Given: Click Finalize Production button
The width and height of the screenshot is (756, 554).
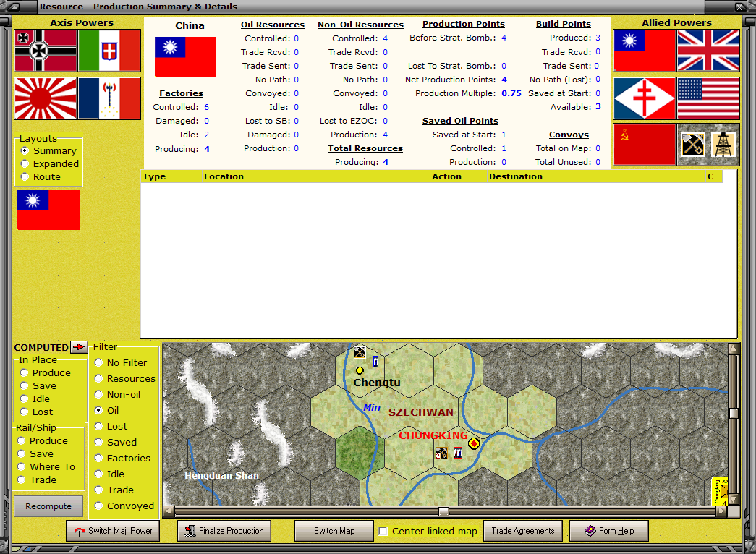Looking at the screenshot, I should click(224, 531).
